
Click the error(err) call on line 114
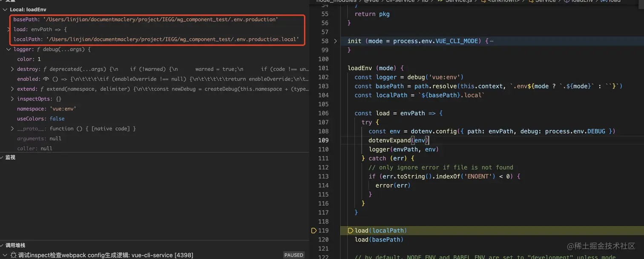coord(393,185)
